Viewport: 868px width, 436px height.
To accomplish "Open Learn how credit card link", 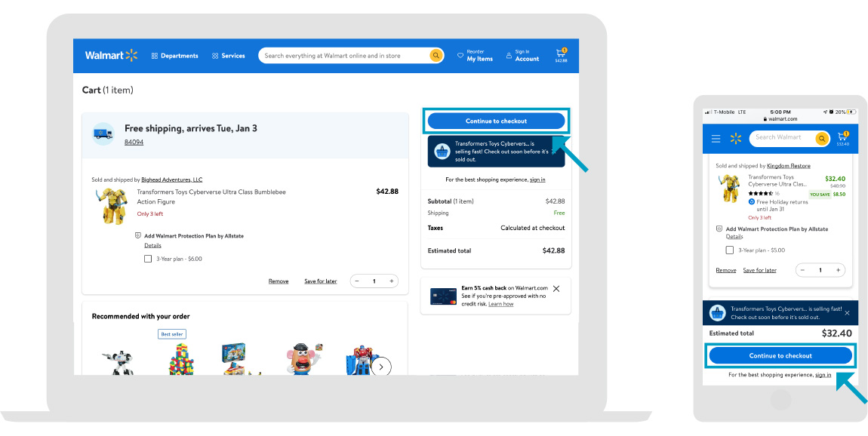I will click(501, 304).
